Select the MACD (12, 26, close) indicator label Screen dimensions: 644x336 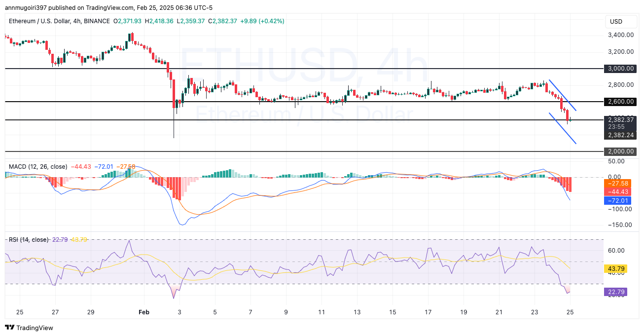[x=38, y=167]
